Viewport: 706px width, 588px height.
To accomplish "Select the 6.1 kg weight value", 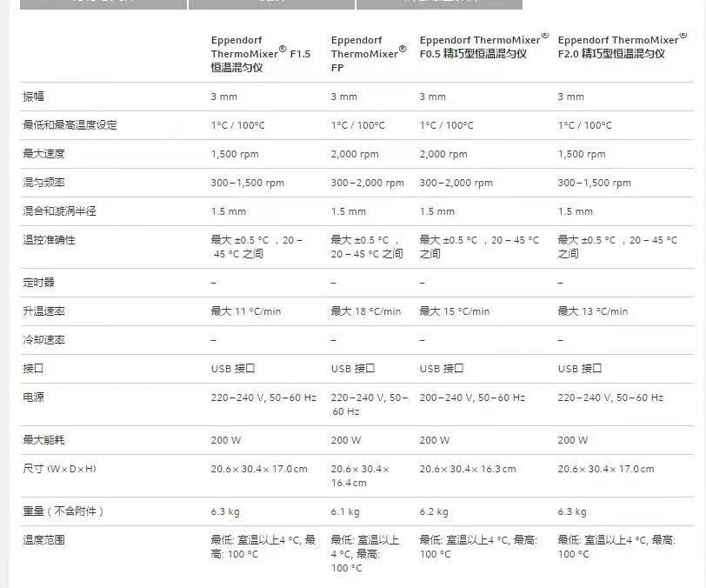I will [x=345, y=511].
